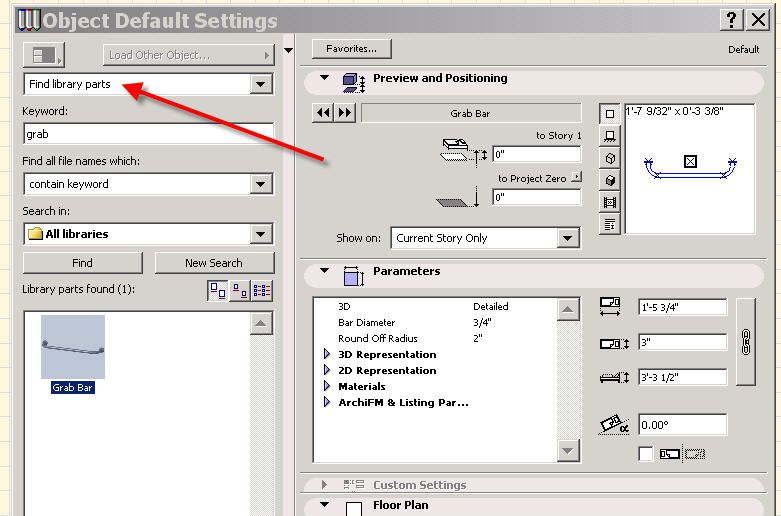This screenshot has width=781, height=516.
Task: Toggle the chain link proportional size lock
Action: [x=746, y=342]
